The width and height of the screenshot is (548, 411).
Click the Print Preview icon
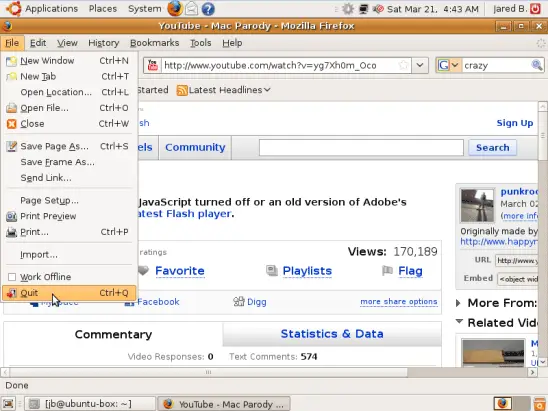point(11,216)
